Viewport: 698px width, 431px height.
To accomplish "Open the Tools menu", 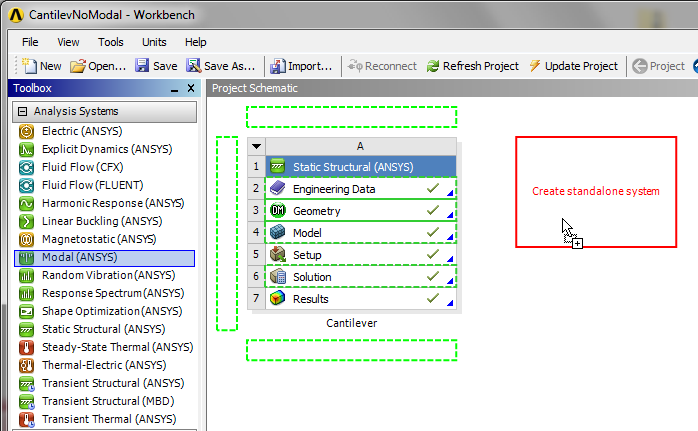I will [110, 42].
